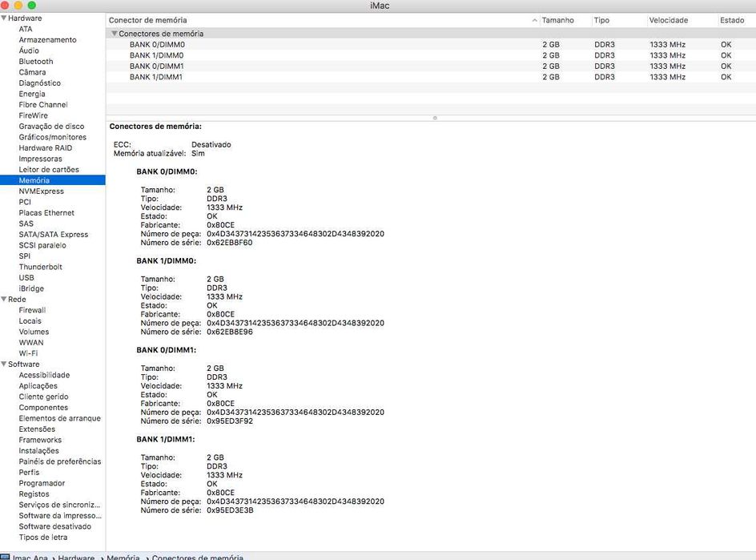Screen dimensions: 756x560
Task: Open Diagnóstico section
Action: click(x=40, y=83)
